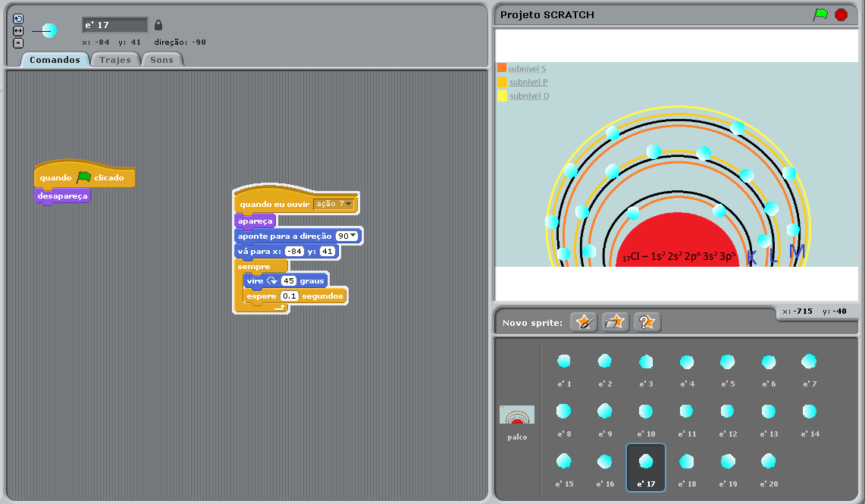Viewport: 865px width, 504px height.
Task: Open the Sons tab
Action: 161,60
